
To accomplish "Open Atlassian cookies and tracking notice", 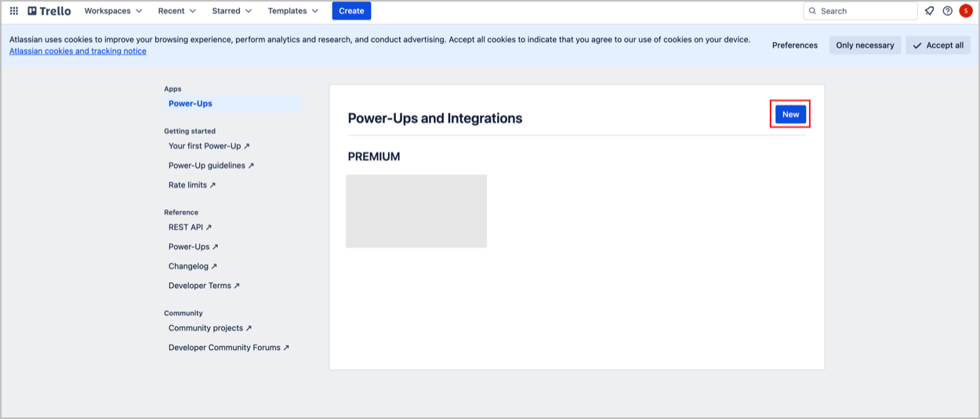I will click(x=78, y=51).
